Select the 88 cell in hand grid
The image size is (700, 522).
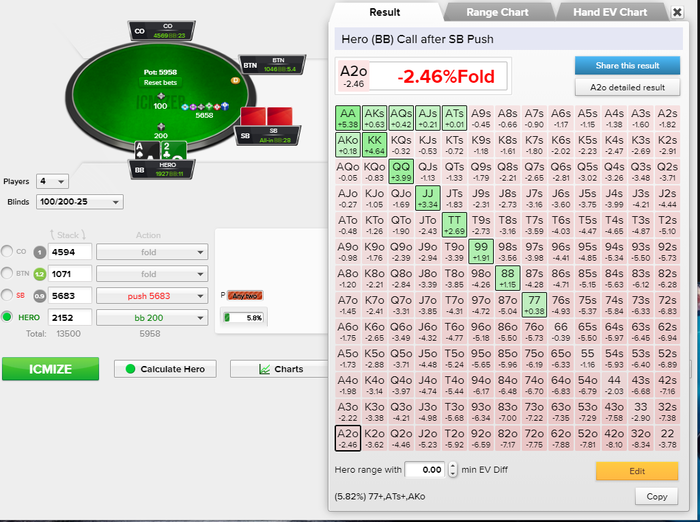tap(508, 278)
